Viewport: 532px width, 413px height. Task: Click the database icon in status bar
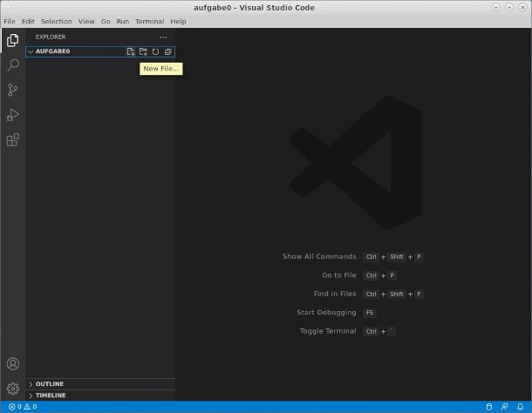coord(489,407)
